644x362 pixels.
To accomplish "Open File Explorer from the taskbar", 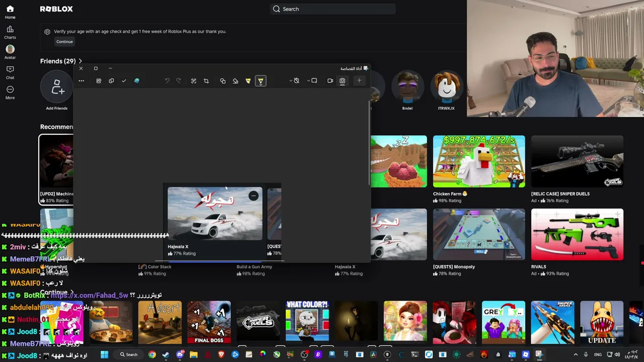I will pyautogui.click(x=193, y=355).
